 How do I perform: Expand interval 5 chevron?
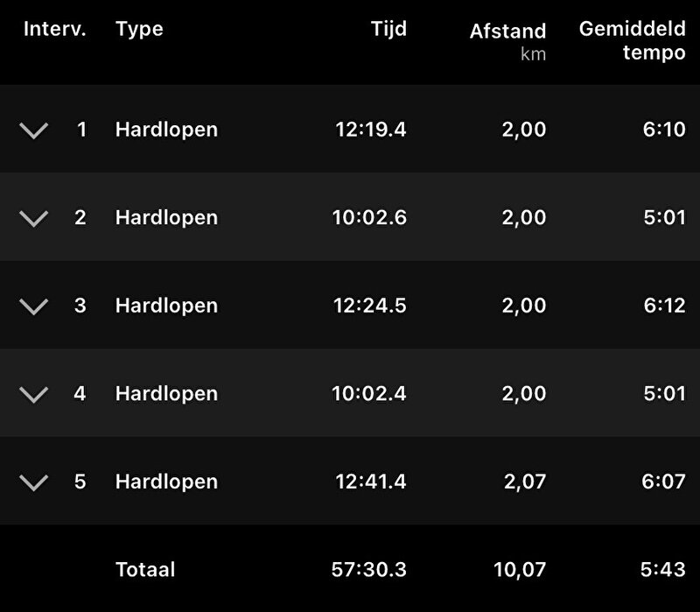(x=33, y=482)
